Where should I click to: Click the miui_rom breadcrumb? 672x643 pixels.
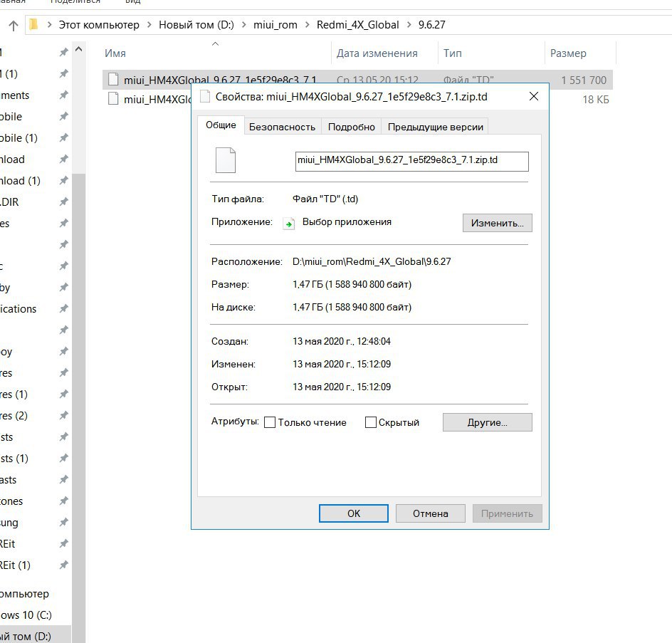[275, 25]
